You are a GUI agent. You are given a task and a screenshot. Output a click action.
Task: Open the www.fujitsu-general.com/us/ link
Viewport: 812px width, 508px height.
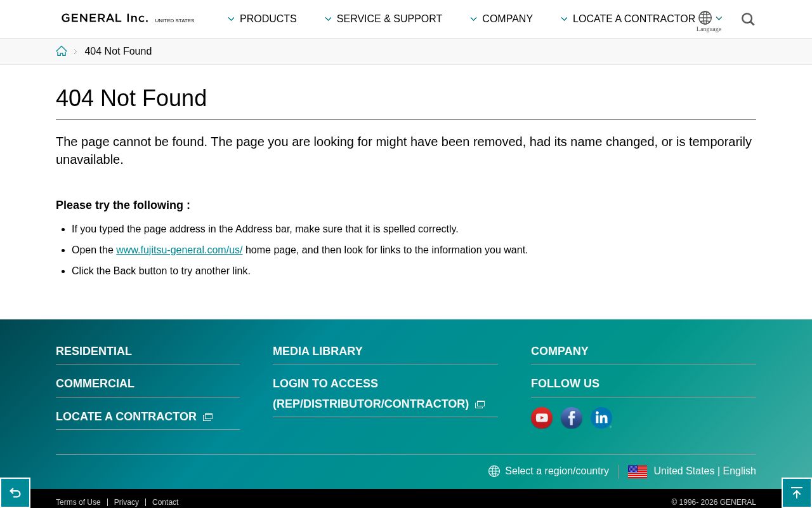(179, 250)
